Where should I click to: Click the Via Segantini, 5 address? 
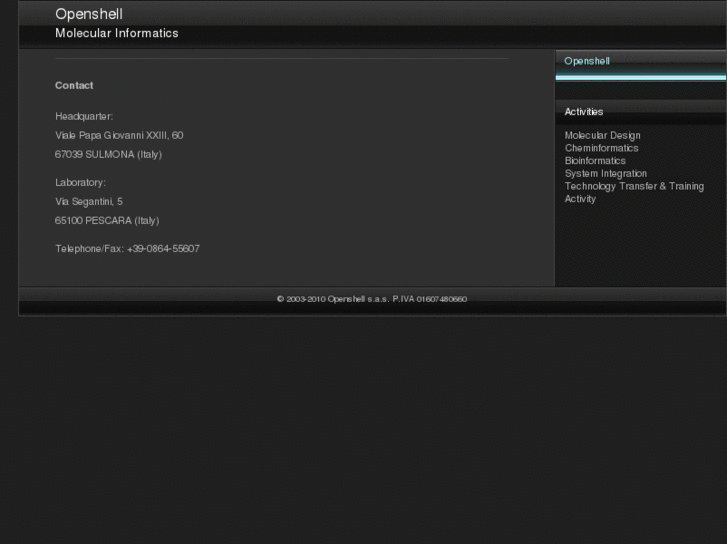click(89, 202)
